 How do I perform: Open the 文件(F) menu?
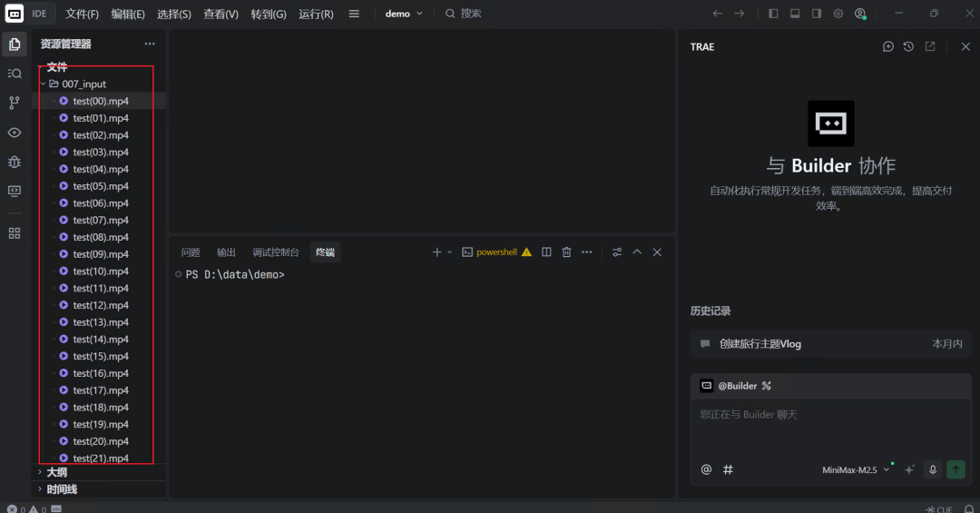pyautogui.click(x=82, y=14)
